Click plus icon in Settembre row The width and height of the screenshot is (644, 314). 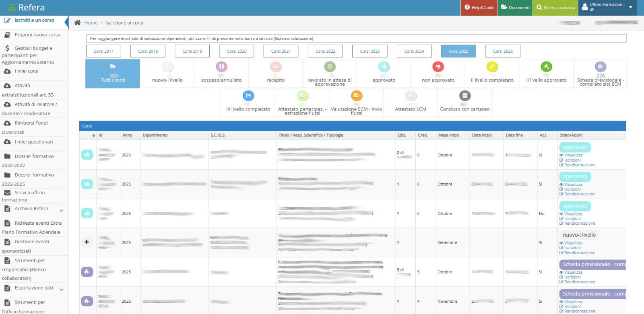pos(87,242)
